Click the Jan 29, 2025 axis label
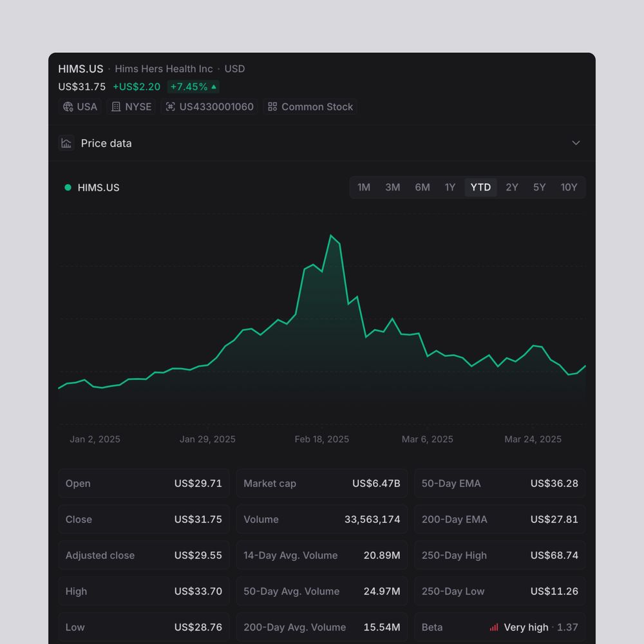 [x=207, y=439]
